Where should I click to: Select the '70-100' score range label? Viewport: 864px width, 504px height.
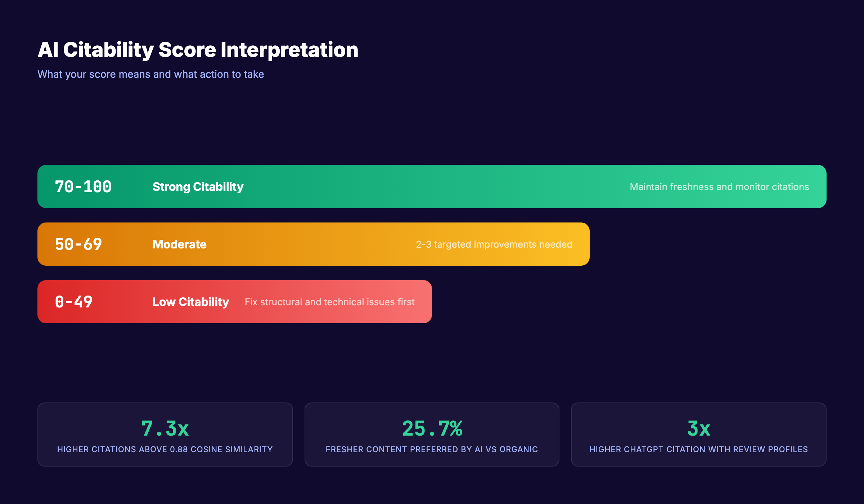click(83, 186)
